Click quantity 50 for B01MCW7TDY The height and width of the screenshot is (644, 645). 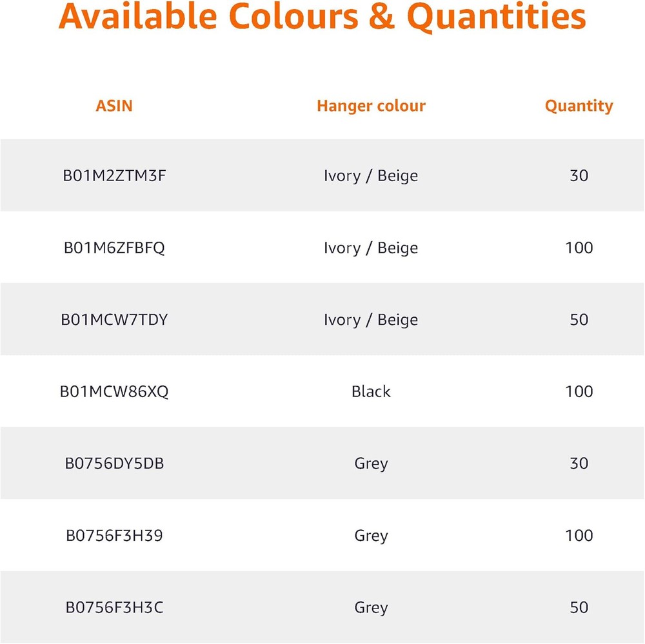tap(579, 320)
